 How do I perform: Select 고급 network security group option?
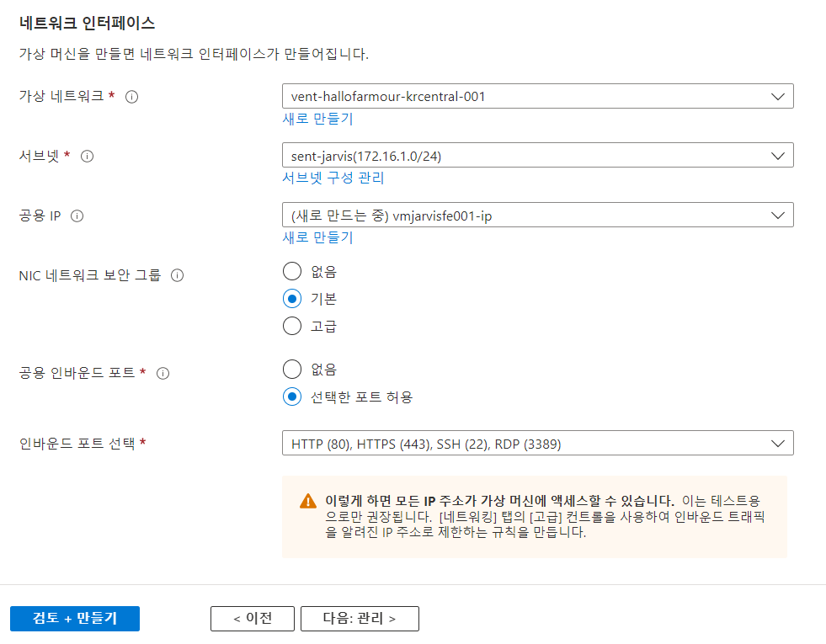(x=292, y=326)
